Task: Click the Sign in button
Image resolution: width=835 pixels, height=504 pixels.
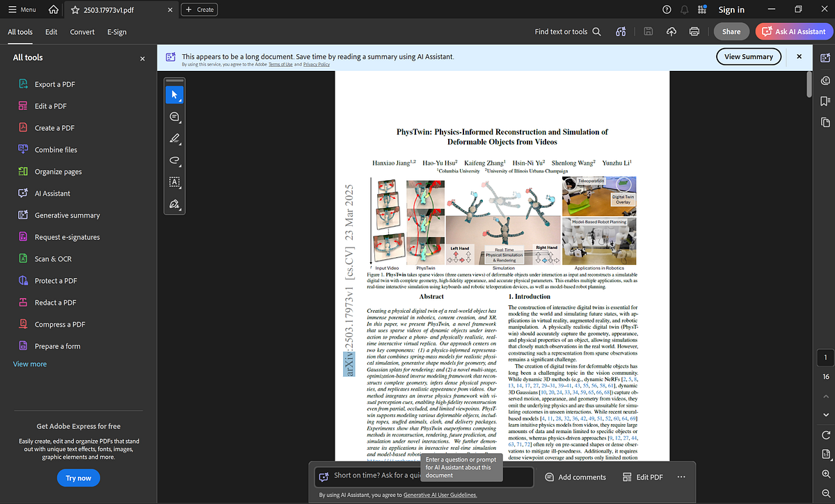Action: coord(731,10)
